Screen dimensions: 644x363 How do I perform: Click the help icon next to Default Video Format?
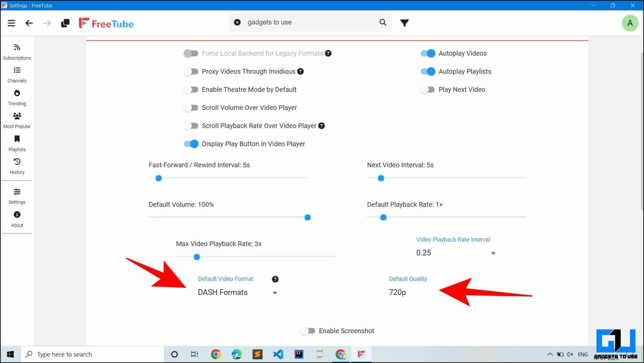click(x=275, y=279)
